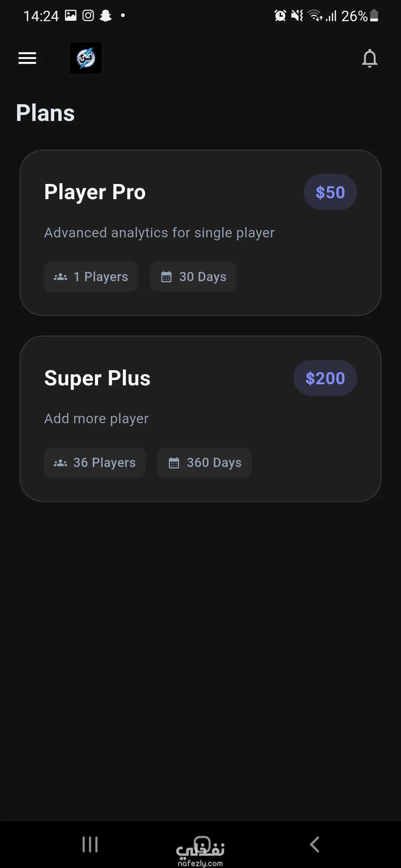Screen dimensions: 401x868
Task: Choose the Super Plus plan title
Action: coord(97,378)
